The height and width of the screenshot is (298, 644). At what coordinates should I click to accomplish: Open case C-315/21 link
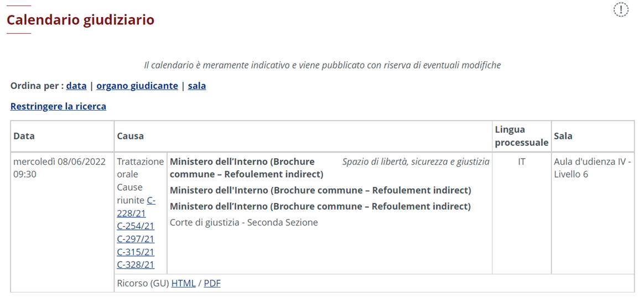136,252
